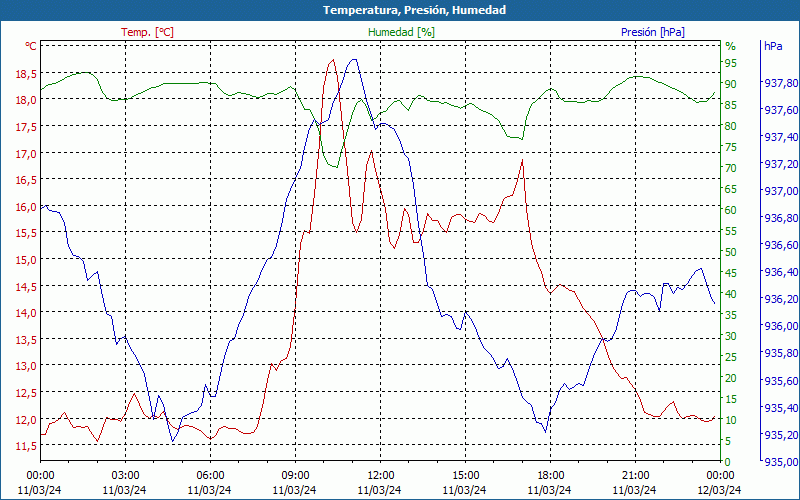This screenshot has width=800, height=500.
Task: Click the 15,5 temperature axis value
Action: [x=26, y=233]
